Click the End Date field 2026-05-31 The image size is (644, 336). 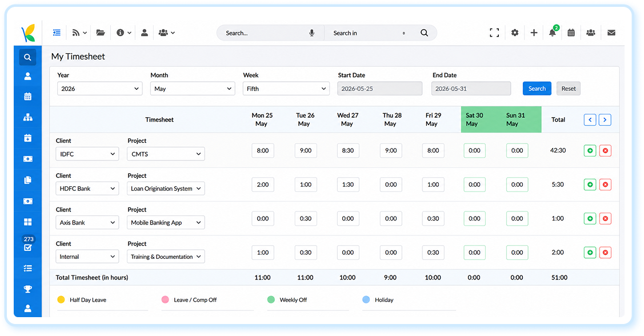(471, 89)
